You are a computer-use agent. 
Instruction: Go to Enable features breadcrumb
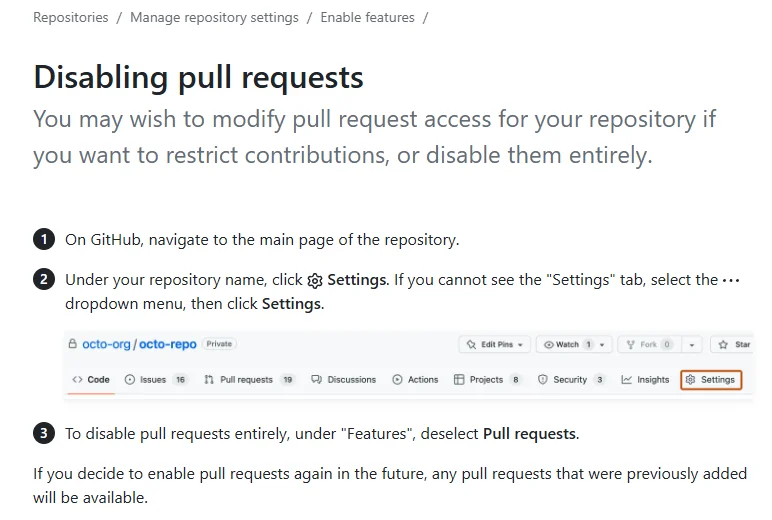367,17
